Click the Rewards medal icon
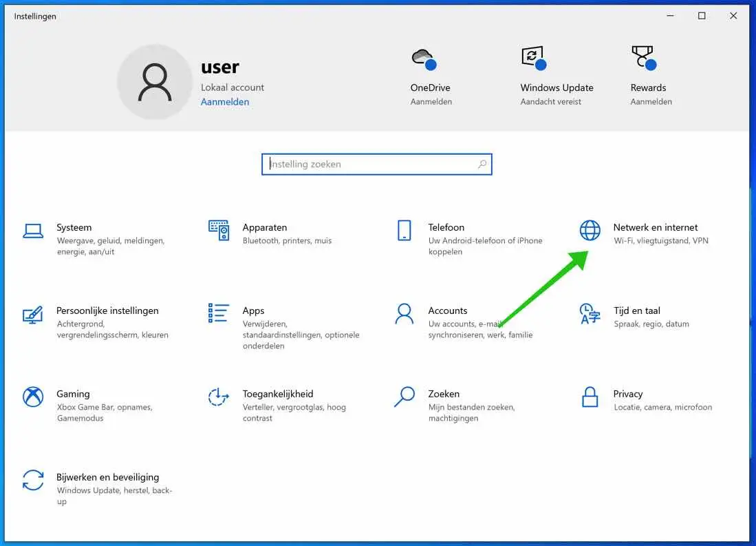 pos(644,58)
